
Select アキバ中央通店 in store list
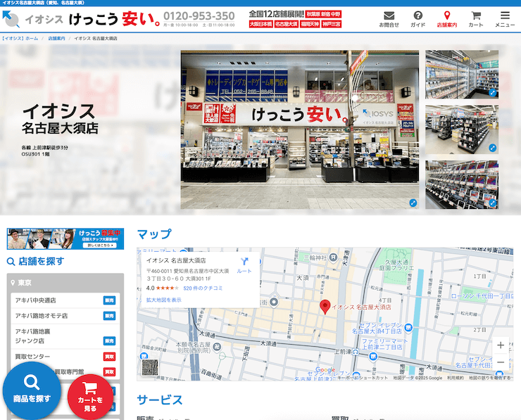click(x=65, y=300)
